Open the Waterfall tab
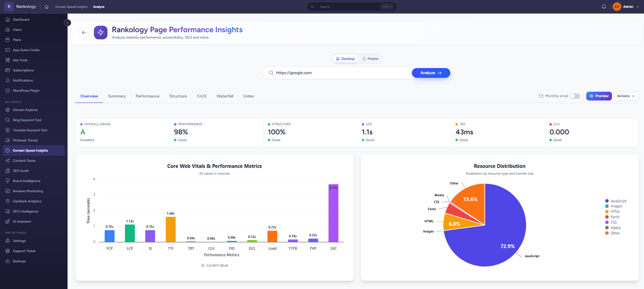Image resolution: width=644 pixels, height=289 pixels. tap(225, 96)
